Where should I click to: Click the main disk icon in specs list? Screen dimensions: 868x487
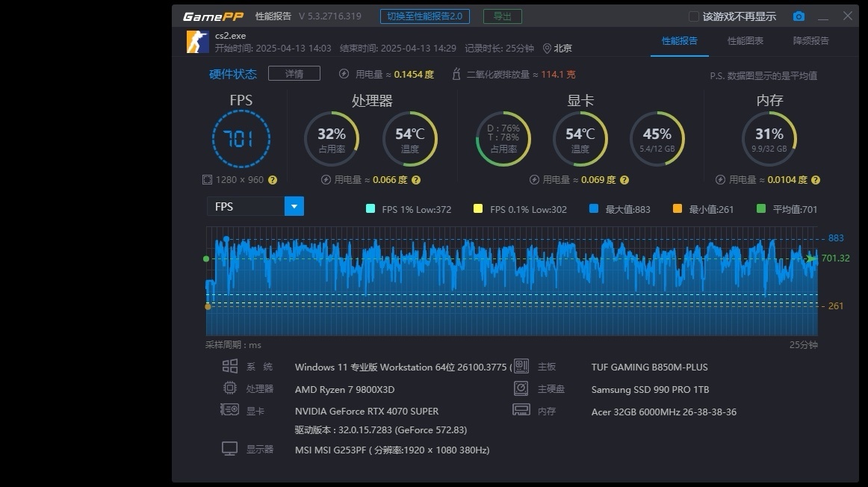[x=521, y=388]
